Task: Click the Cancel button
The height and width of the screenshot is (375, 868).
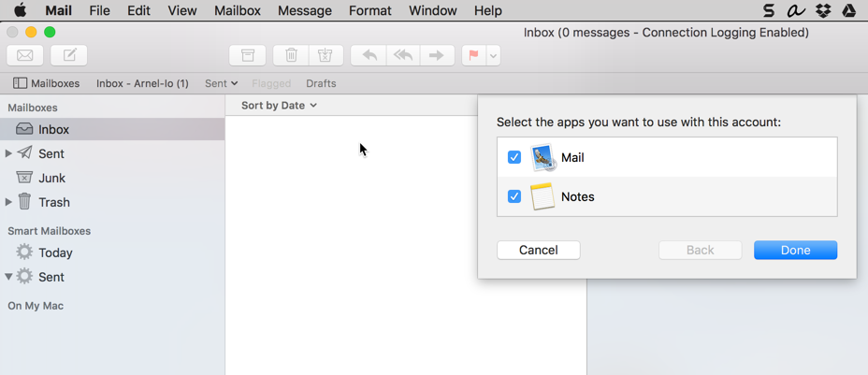Action: tap(539, 250)
